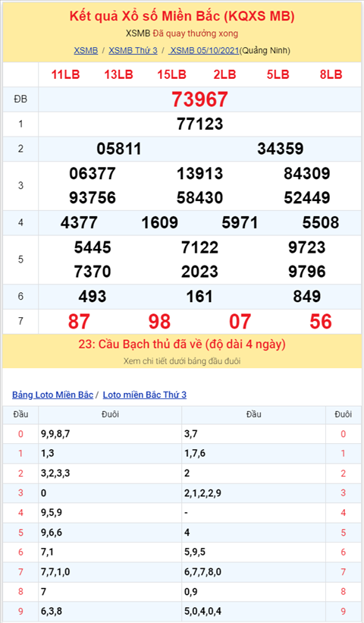Click fifth prize number 9796

(x=307, y=272)
